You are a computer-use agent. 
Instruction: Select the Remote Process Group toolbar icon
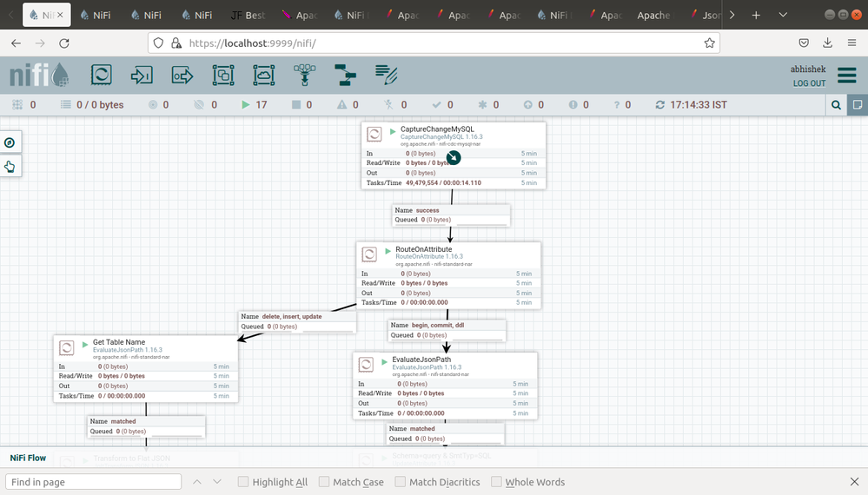tap(263, 76)
